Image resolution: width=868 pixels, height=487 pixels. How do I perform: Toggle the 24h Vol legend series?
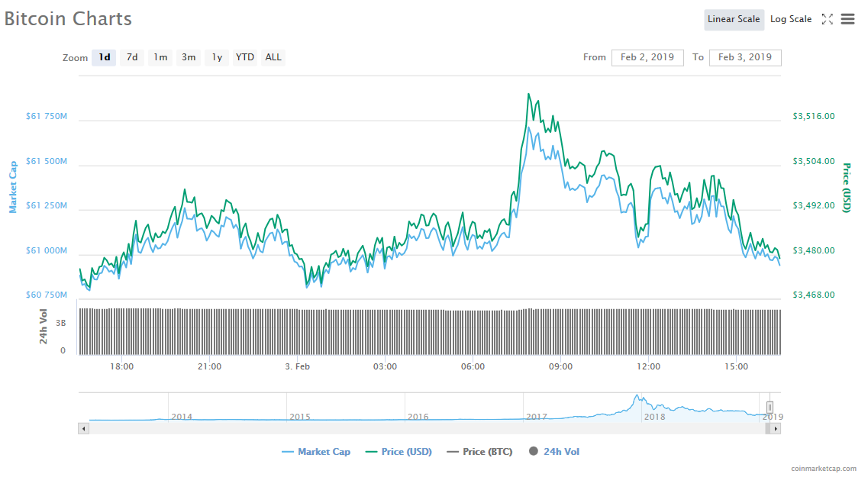[x=554, y=452]
